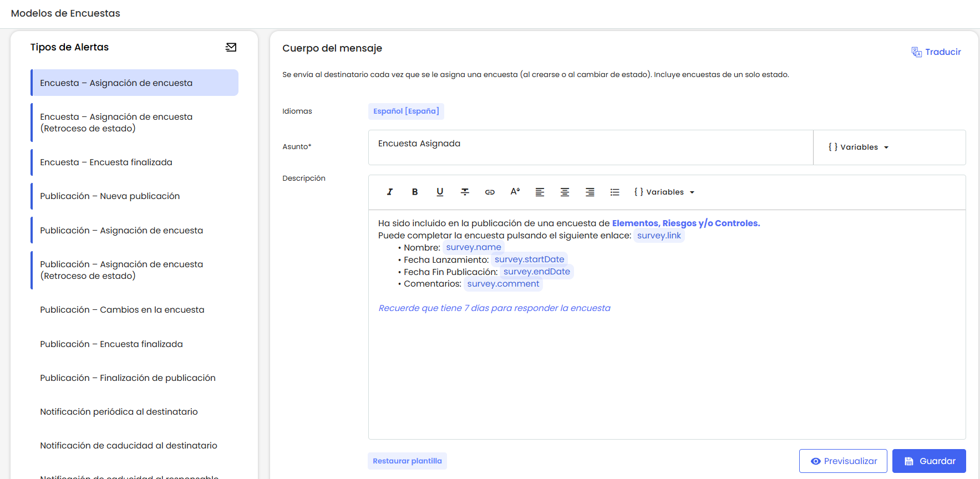Toggle bold formatting in the description editor
The height and width of the screenshot is (479, 980).
point(414,192)
